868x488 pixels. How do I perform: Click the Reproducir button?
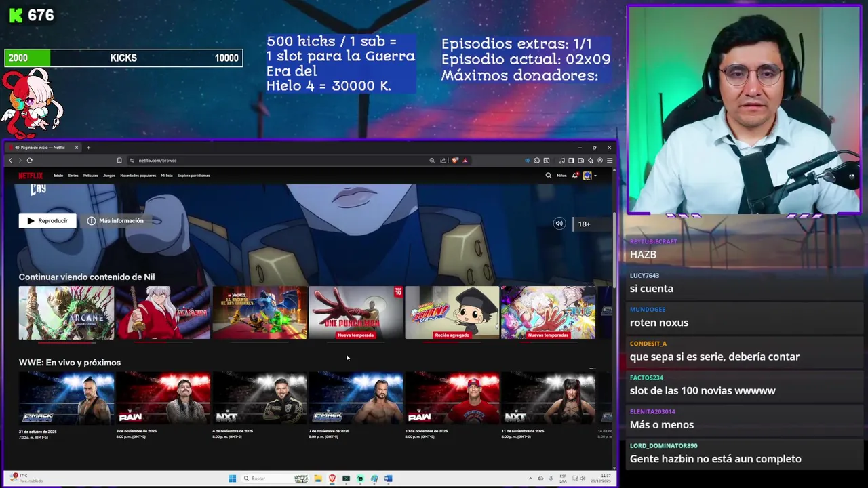tap(47, 221)
